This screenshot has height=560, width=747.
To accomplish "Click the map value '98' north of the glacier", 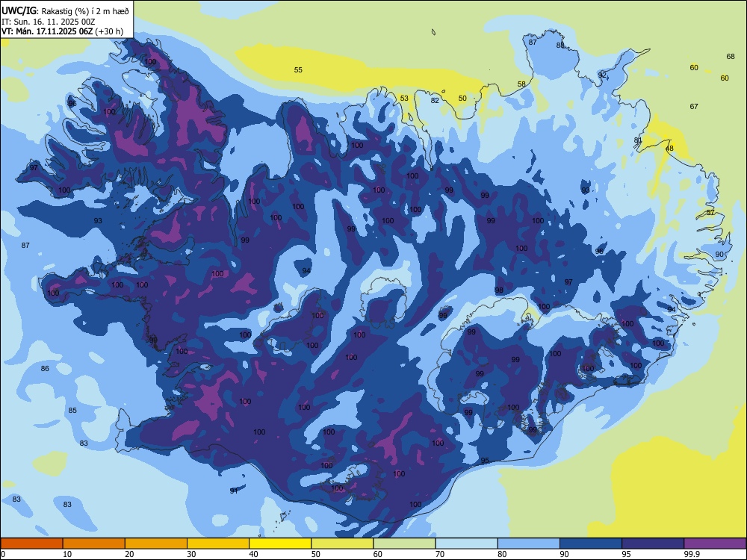I will click(499, 290).
